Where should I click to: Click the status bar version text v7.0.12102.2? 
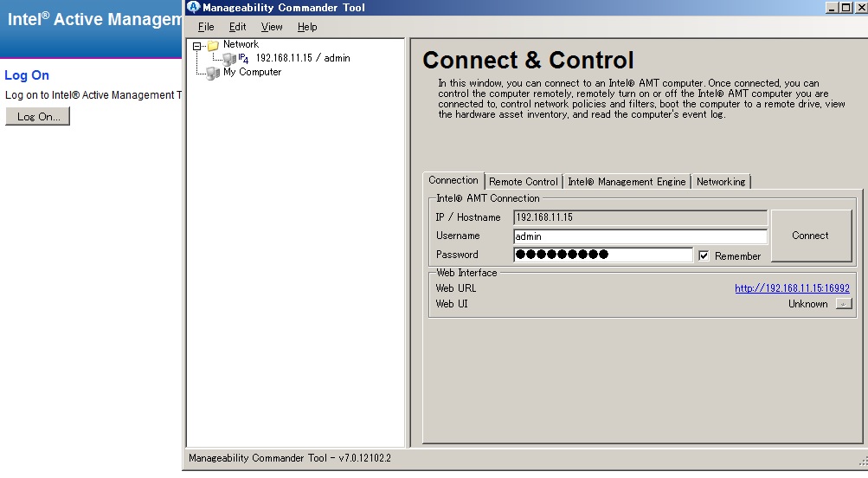point(365,458)
